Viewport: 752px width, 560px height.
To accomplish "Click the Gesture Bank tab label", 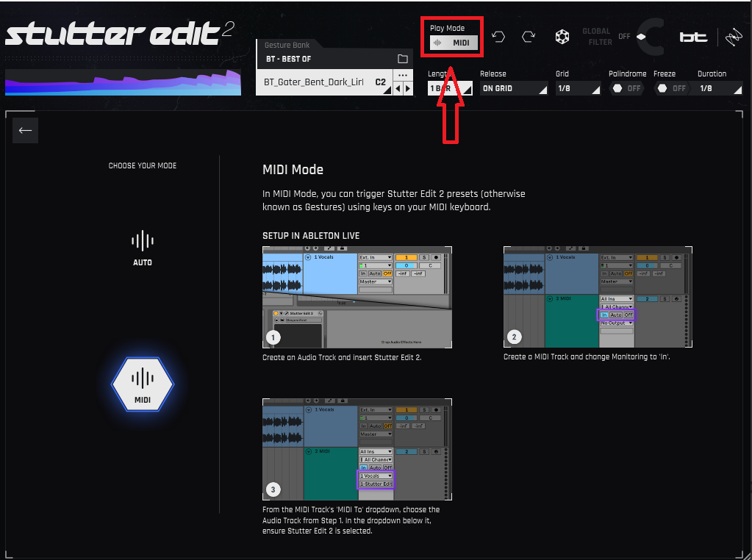I will tap(287, 45).
